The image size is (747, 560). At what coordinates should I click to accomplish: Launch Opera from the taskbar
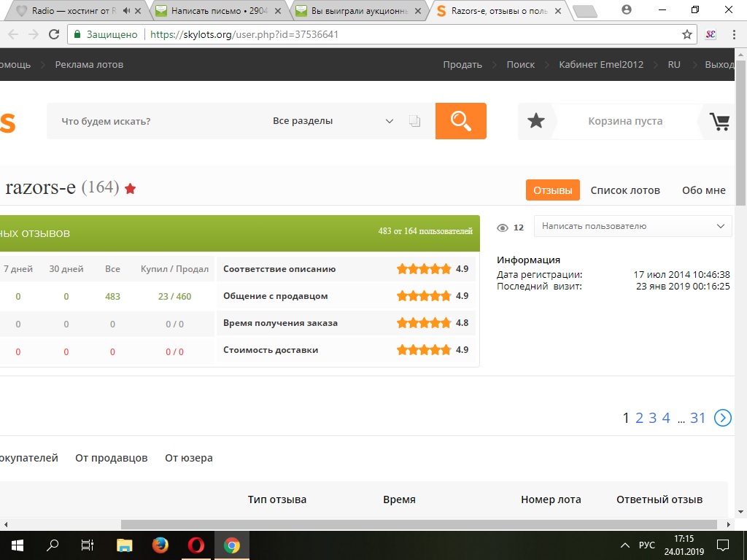click(196, 545)
